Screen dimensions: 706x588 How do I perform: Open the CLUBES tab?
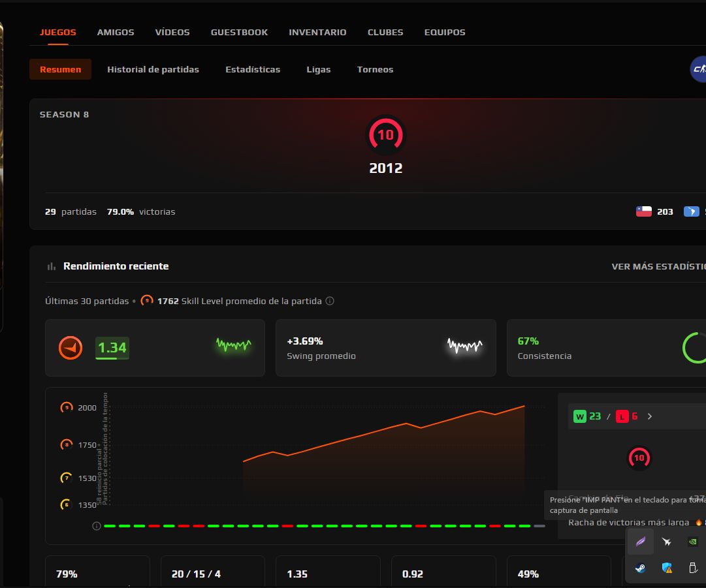click(385, 33)
